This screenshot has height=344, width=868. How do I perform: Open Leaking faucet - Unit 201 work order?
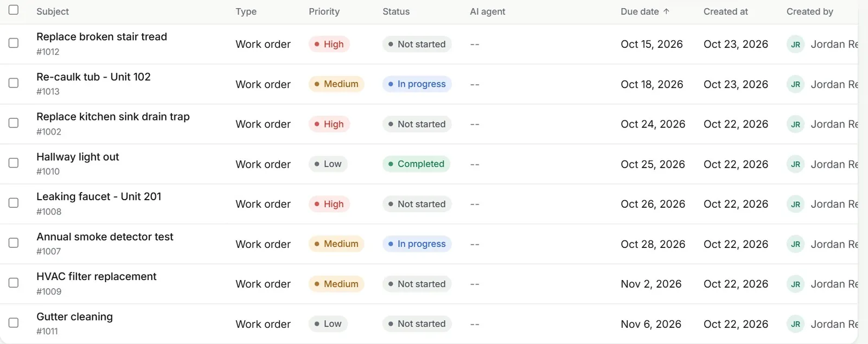pyautogui.click(x=99, y=196)
